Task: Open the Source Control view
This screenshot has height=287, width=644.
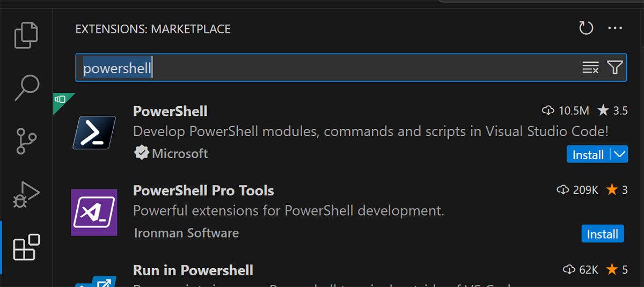Action: 26,141
